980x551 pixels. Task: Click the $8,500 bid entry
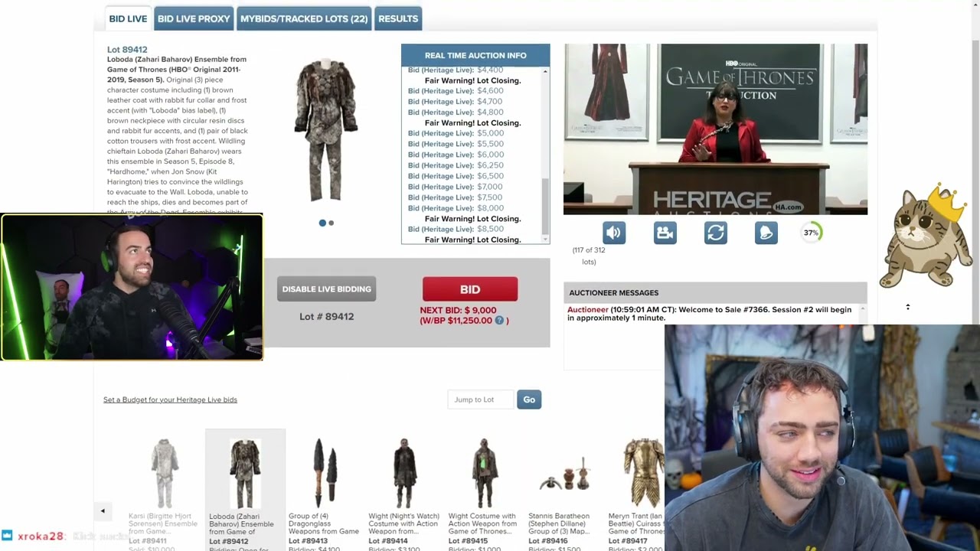(x=456, y=229)
